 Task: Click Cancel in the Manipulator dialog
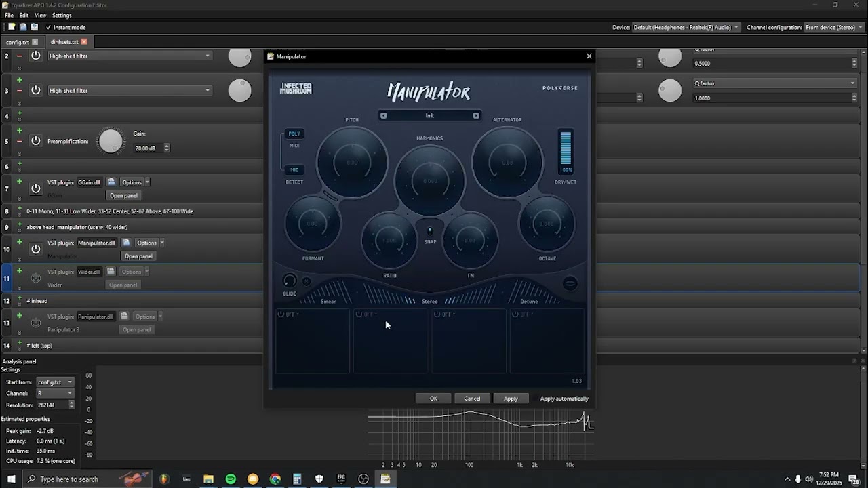tap(472, 399)
